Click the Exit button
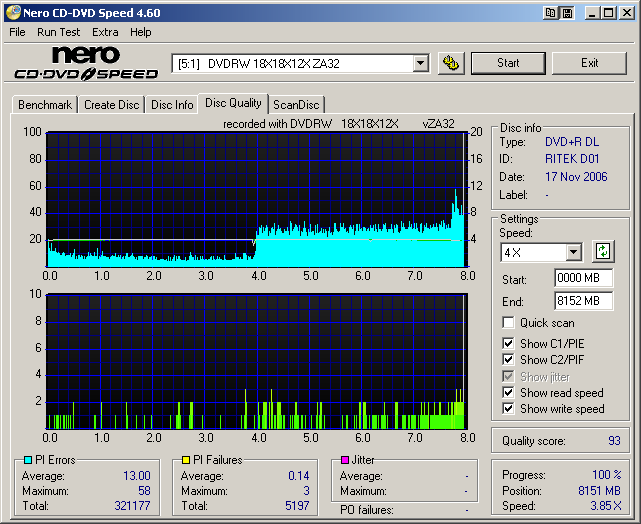Screen dimensions: 641x524 point(589,63)
